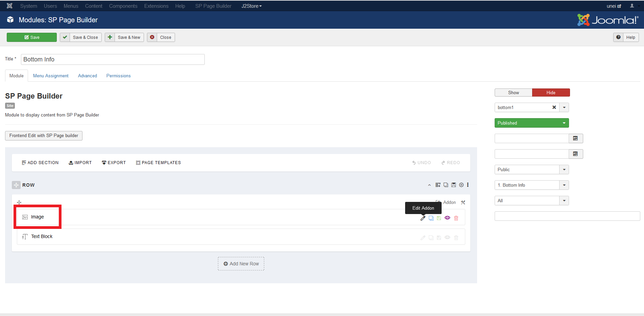Switch to the Menu Assignment tab
The height and width of the screenshot is (316, 644).
[51, 76]
